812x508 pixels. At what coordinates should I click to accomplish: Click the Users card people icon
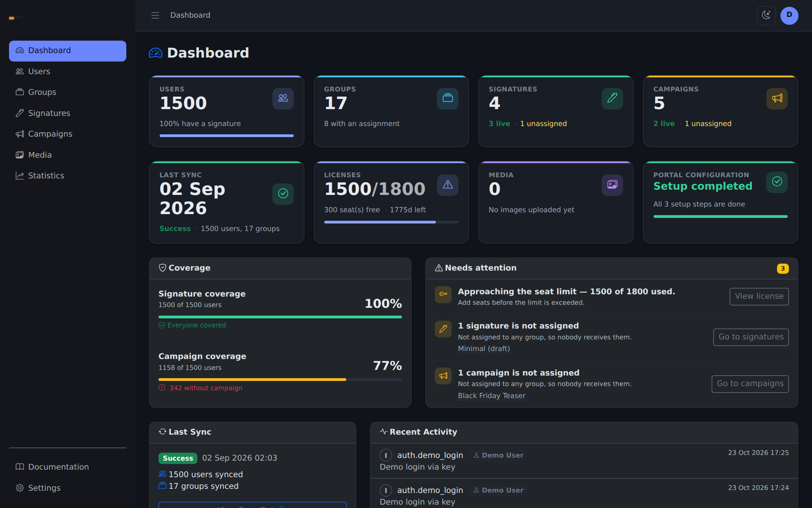click(x=283, y=99)
